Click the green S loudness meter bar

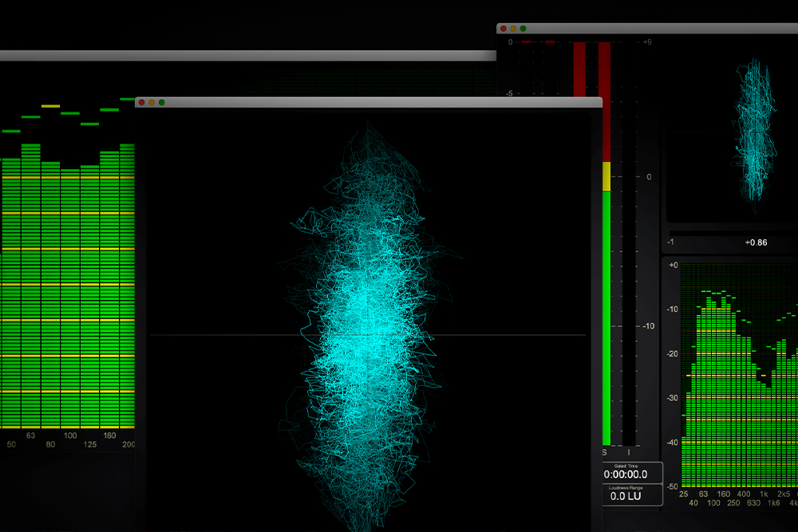pyautogui.click(x=606, y=319)
